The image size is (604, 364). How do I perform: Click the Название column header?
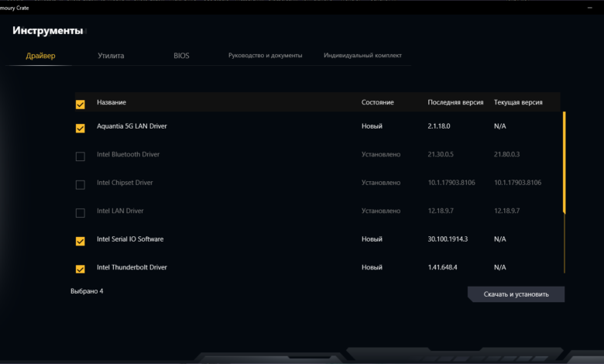(x=112, y=102)
